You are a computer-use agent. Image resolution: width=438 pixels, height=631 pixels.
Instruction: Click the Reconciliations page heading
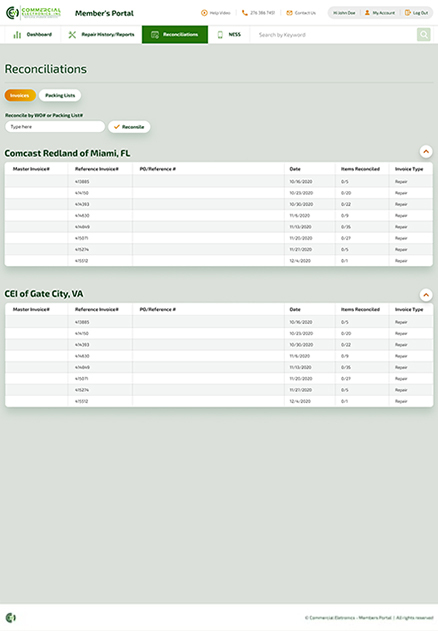tap(45, 69)
